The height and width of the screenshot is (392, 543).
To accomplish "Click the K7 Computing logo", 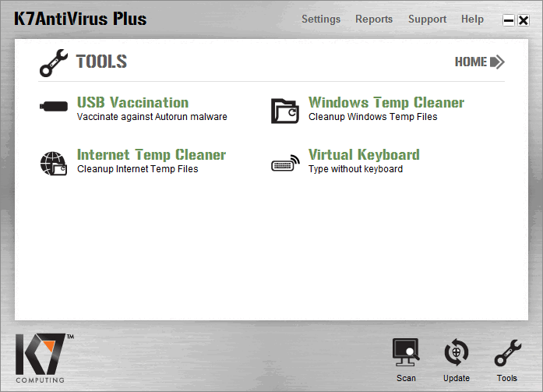I will click(44, 358).
